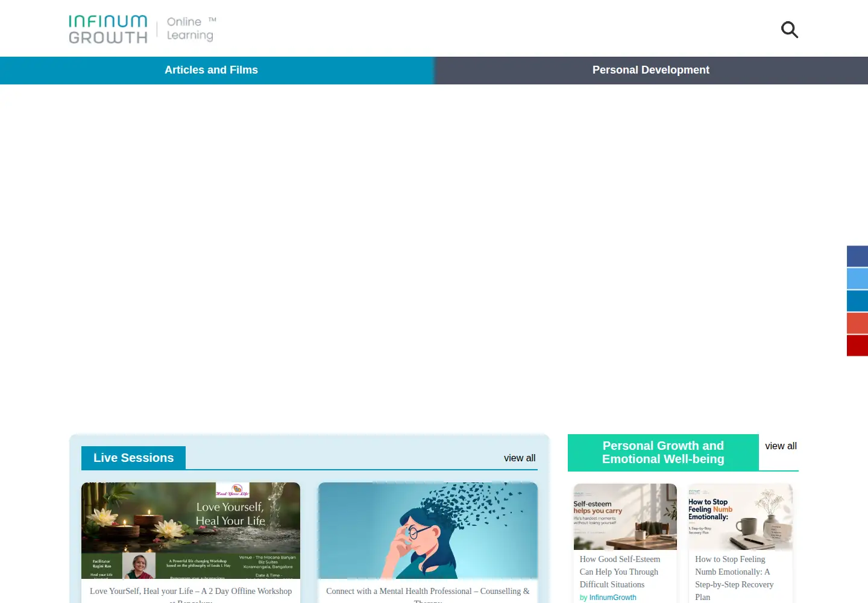Open How to Stop Feeling Numb Emotionally title
This screenshot has width=868, height=603.
click(x=734, y=578)
